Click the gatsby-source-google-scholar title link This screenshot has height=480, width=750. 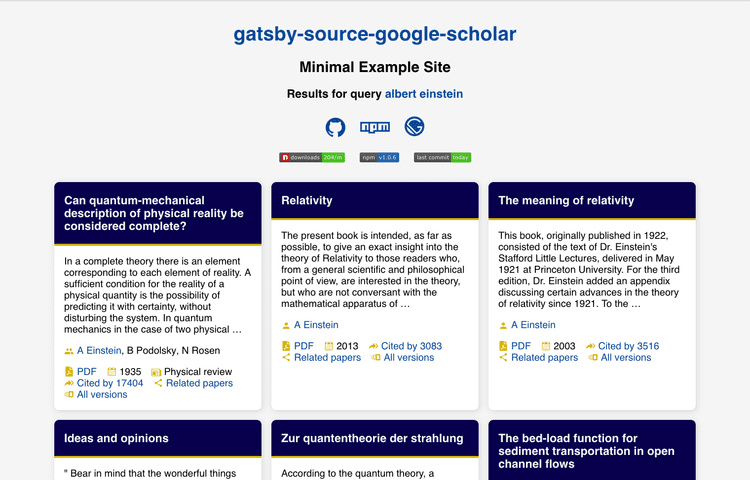click(x=375, y=34)
